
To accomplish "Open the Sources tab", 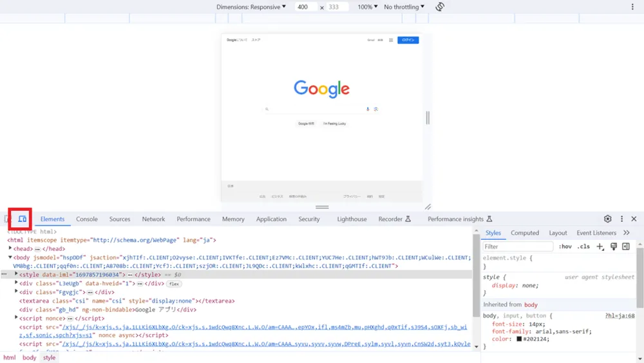I will [120, 219].
